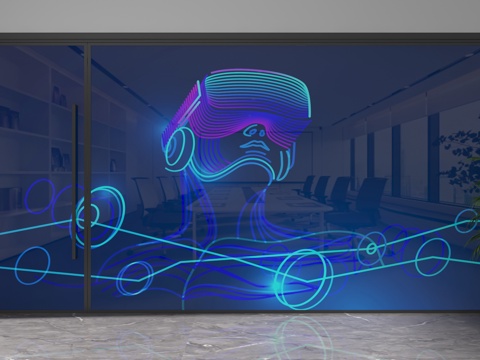This screenshot has width=480, height=360.
Task: Click the black vertical door frame divider
Action: pos(87,178)
